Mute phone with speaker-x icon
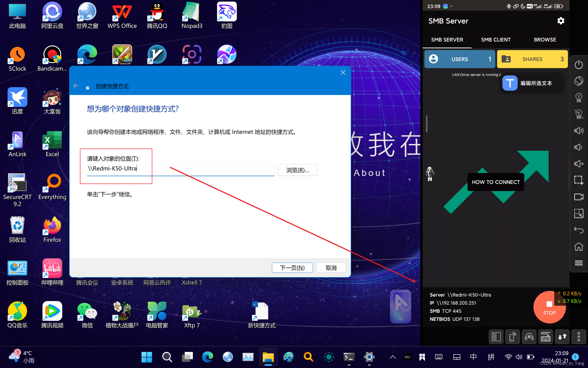 pos(579,164)
